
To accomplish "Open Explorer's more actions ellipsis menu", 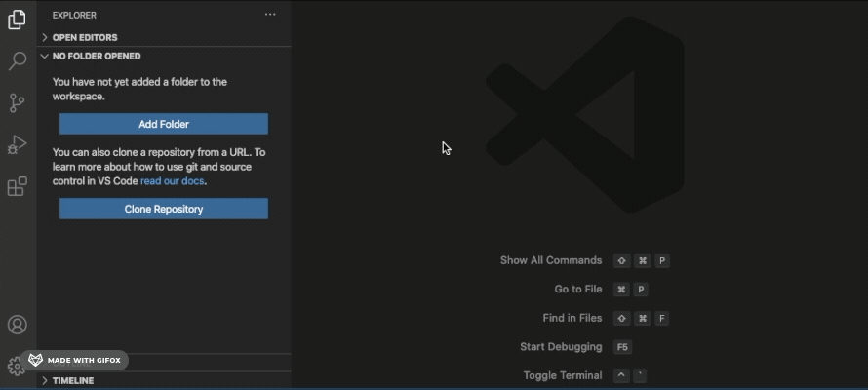I will pos(270,15).
